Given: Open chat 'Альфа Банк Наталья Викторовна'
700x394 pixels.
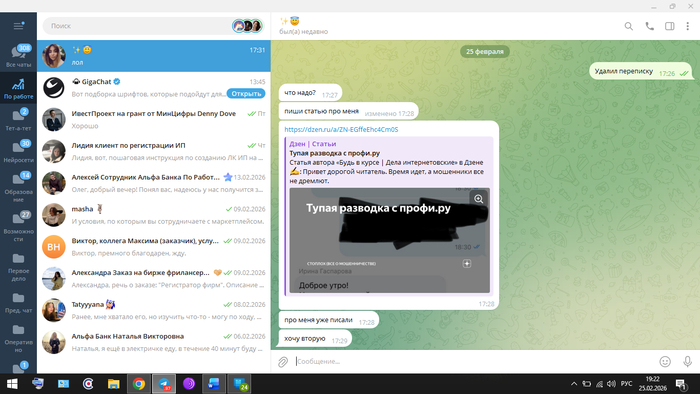Looking at the screenshot, I should (154, 342).
